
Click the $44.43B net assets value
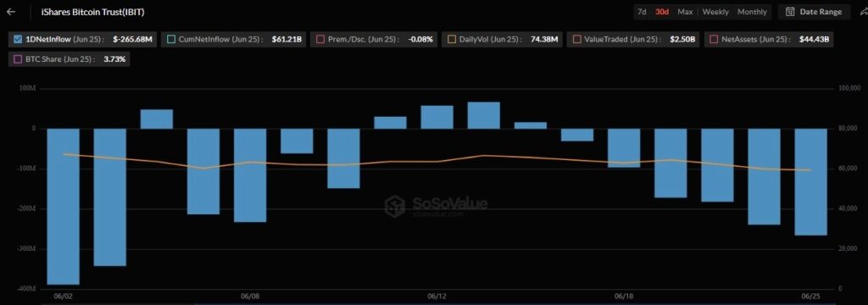(x=814, y=39)
